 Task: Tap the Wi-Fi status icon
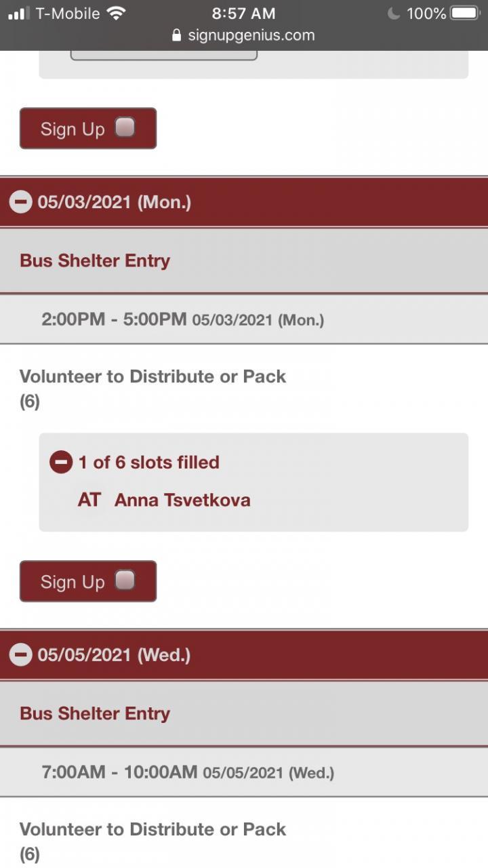pos(117,13)
